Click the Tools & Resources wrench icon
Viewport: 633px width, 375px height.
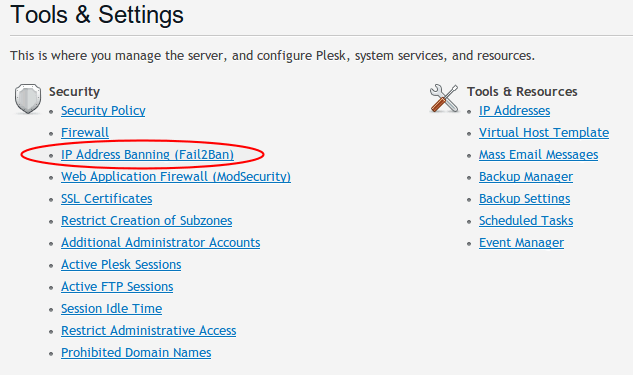point(444,98)
